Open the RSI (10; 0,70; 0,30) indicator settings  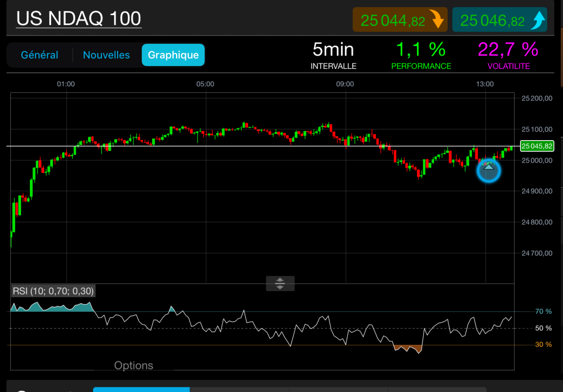[53, 291]
